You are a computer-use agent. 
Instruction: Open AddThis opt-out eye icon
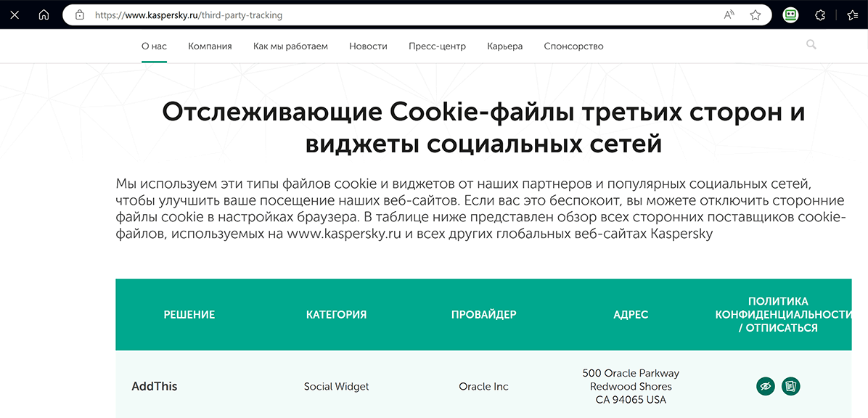coord(766,386)
